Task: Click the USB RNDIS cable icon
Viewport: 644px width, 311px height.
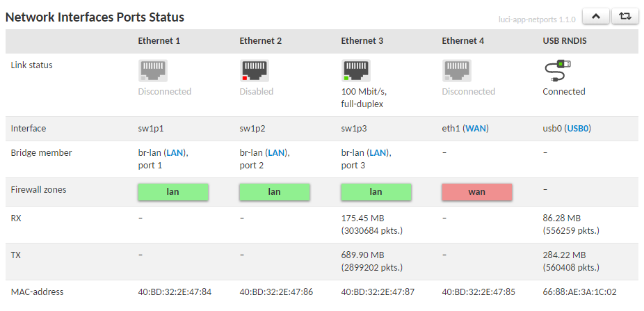Action: (x=557, y=71)
